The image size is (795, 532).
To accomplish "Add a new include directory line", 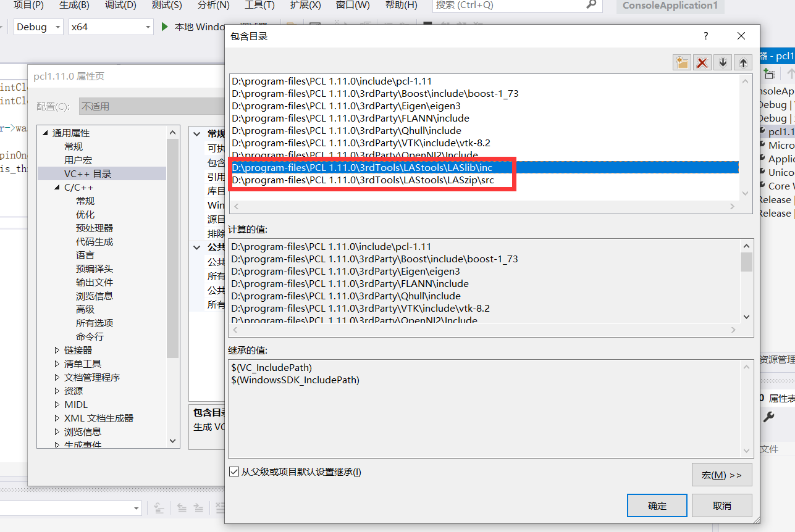I will 681,62.
